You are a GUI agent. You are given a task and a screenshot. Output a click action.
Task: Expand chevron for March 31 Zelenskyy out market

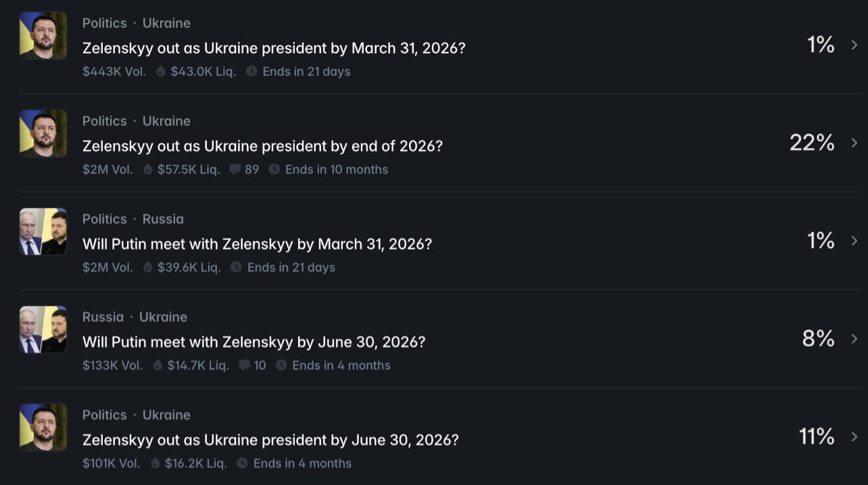(x=854, y=45)
